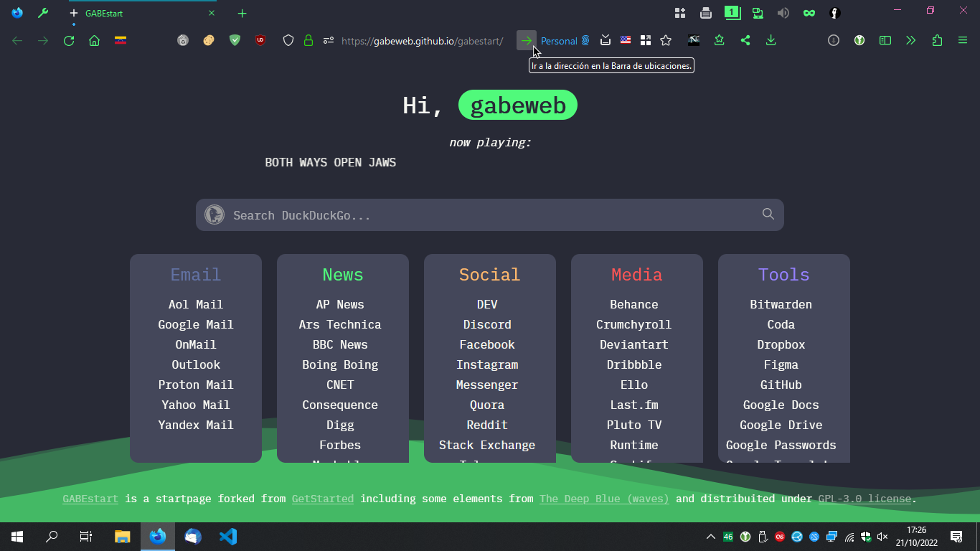Screen dimensions: 980x551
Task: Click the magnifier search icon in search box
Action: point(768,214)
